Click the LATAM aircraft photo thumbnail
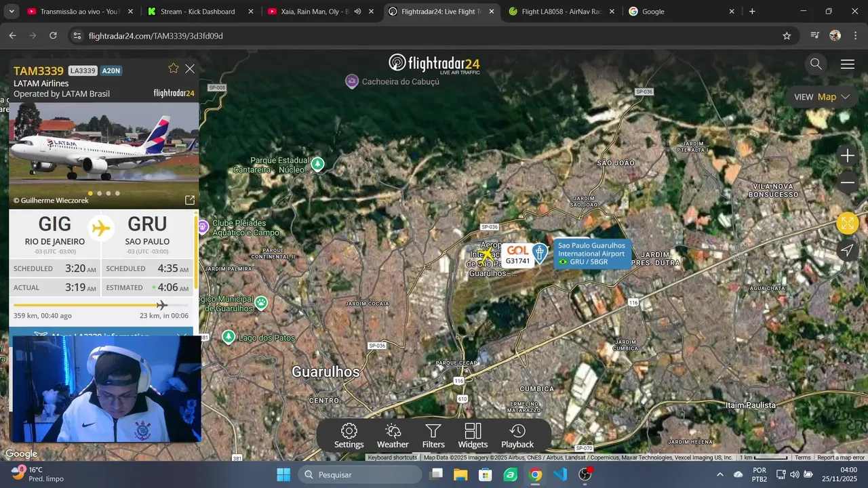The height and width of the screenshot is (488, 868). tap(104, 155)
